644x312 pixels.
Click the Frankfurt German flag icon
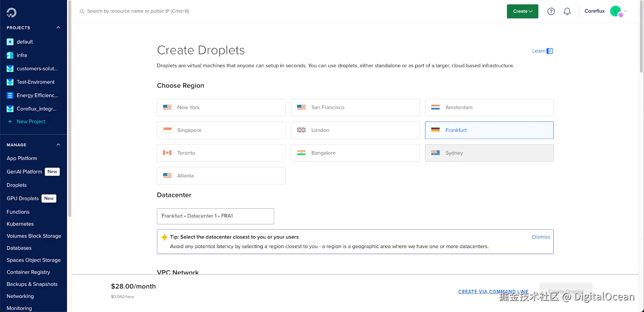point(435,130)
